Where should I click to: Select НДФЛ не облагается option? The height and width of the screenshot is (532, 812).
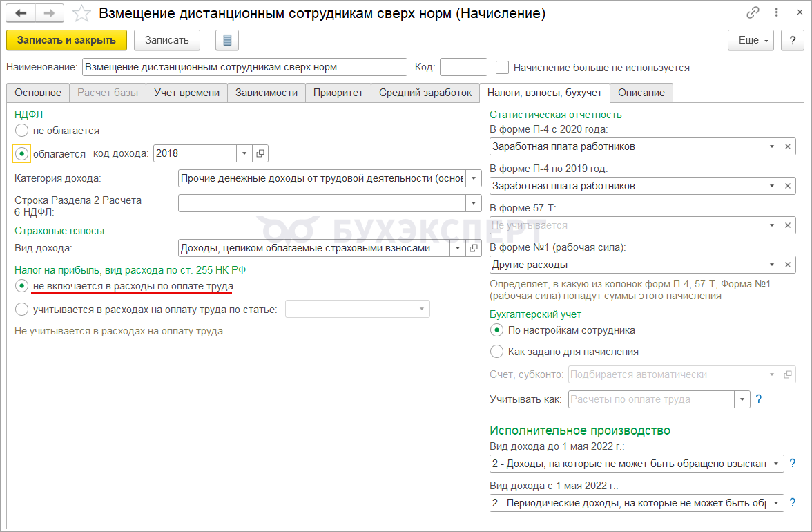(21, 131)
